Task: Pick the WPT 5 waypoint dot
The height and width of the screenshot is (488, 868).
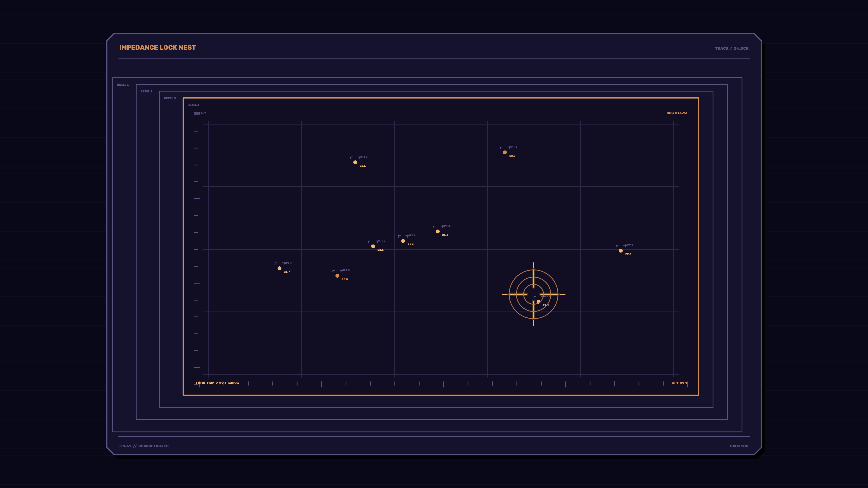Action: coord(337,276)
